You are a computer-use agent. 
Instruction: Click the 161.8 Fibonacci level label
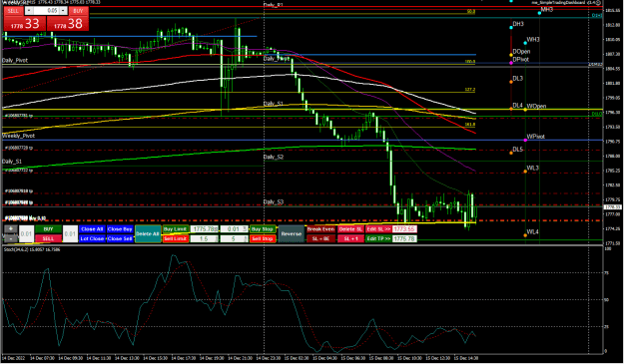coord(470,125)
